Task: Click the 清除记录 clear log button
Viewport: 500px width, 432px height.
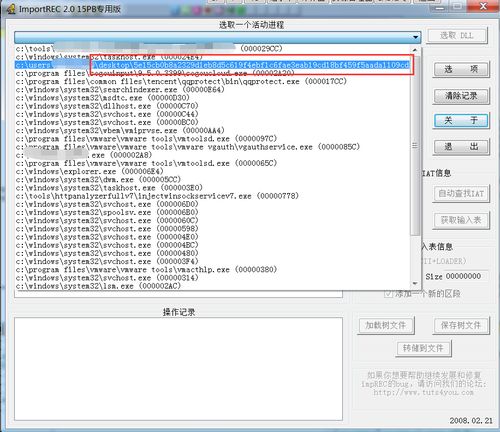Action: point(461,96)
